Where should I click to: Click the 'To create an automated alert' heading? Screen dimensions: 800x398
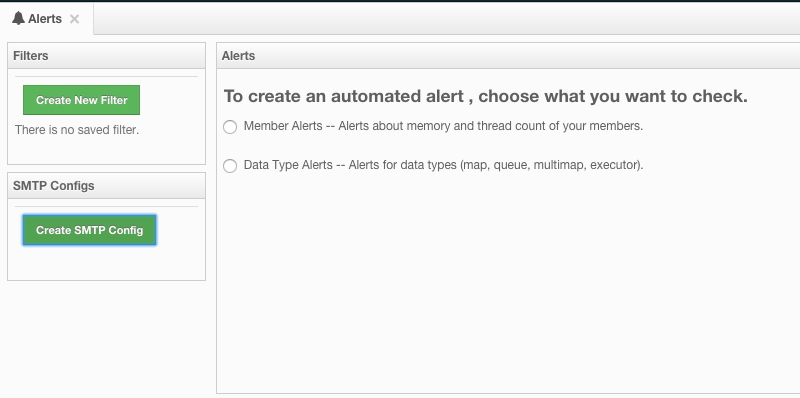(x=486, y=96)
